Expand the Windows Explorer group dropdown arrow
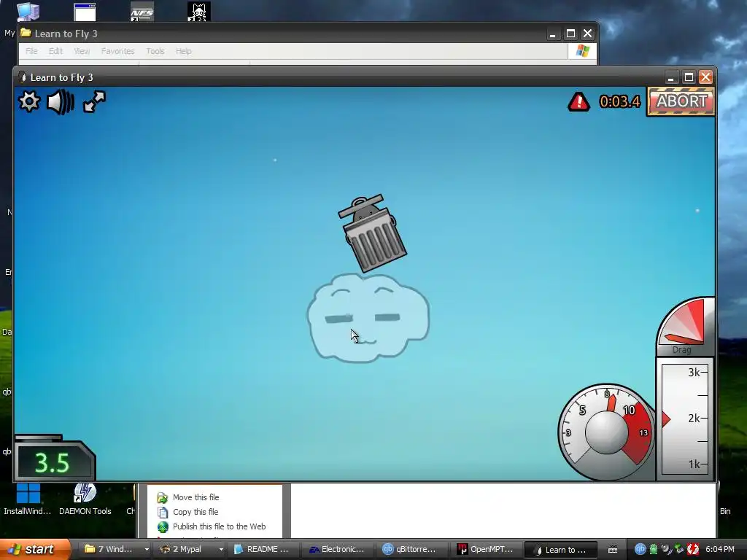747x560 pixels. [146, 550]
